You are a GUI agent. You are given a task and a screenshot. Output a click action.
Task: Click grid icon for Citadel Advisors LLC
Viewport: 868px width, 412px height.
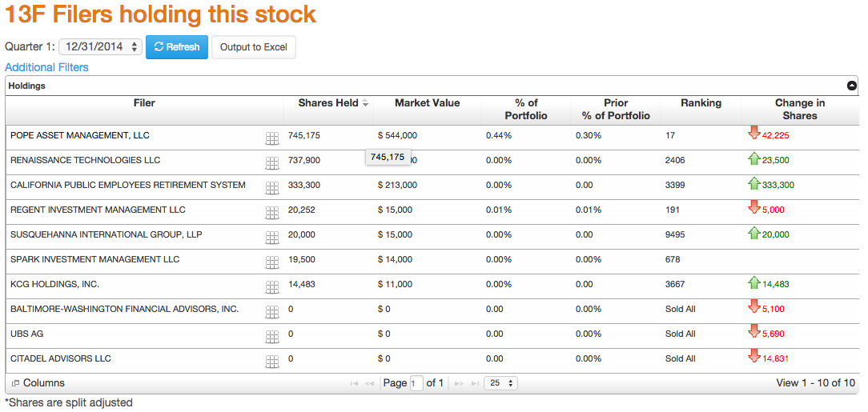click(271, 362)
